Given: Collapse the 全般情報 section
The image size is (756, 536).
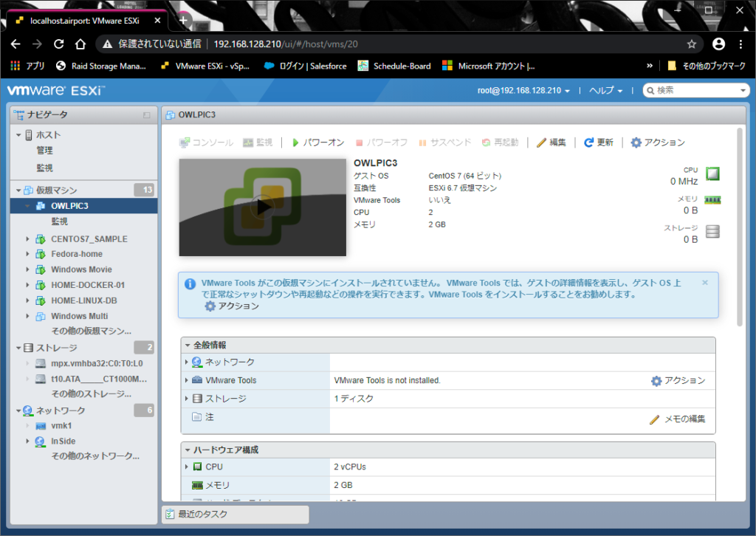Looking at the screenshot, I should (188, 345).
